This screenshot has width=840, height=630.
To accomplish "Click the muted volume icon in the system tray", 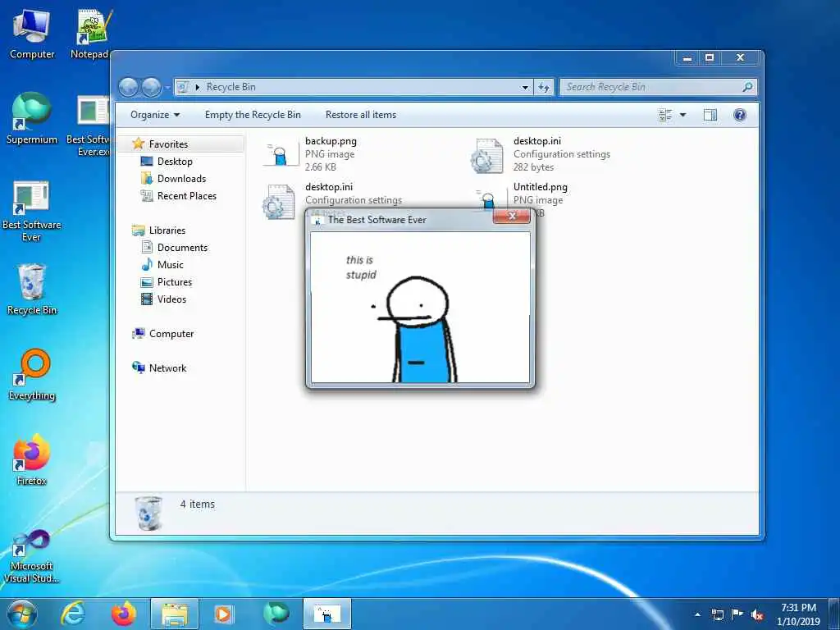I will [757, 614].
